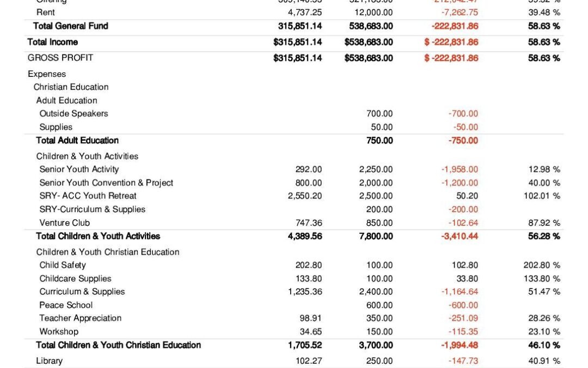Screen dimensions: 588x368
Task: Select the Children & Youth Activities heading
Action: click(x=87, y=156)
